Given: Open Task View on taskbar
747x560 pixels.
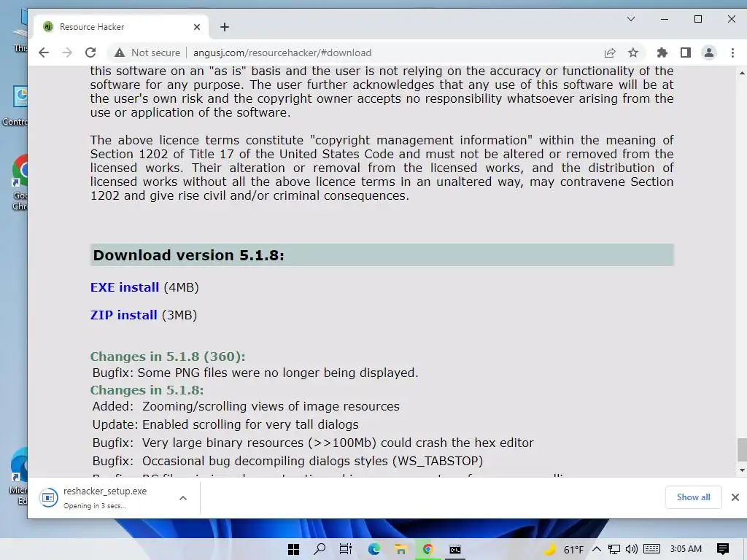Looking at the screenshot, I should pyautogui.click(x=346, y=550).
